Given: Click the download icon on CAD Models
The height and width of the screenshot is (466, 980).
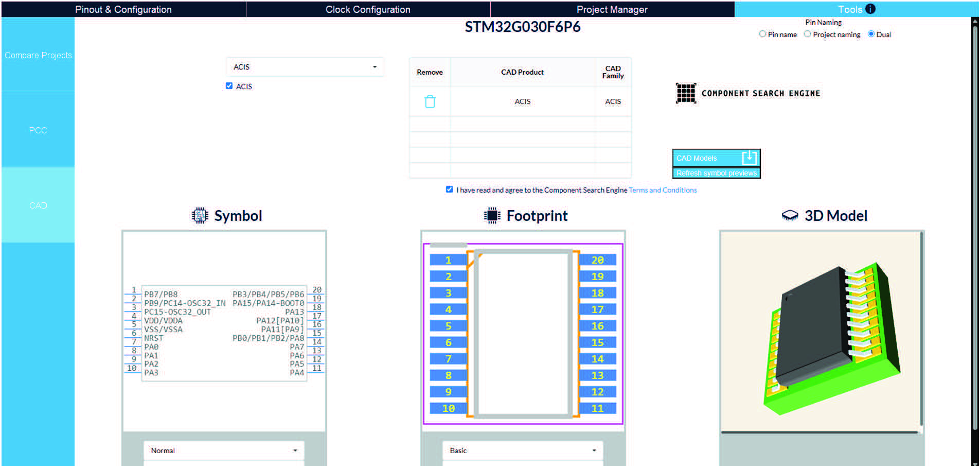Looking at the screenshot, I should point(750,157).
